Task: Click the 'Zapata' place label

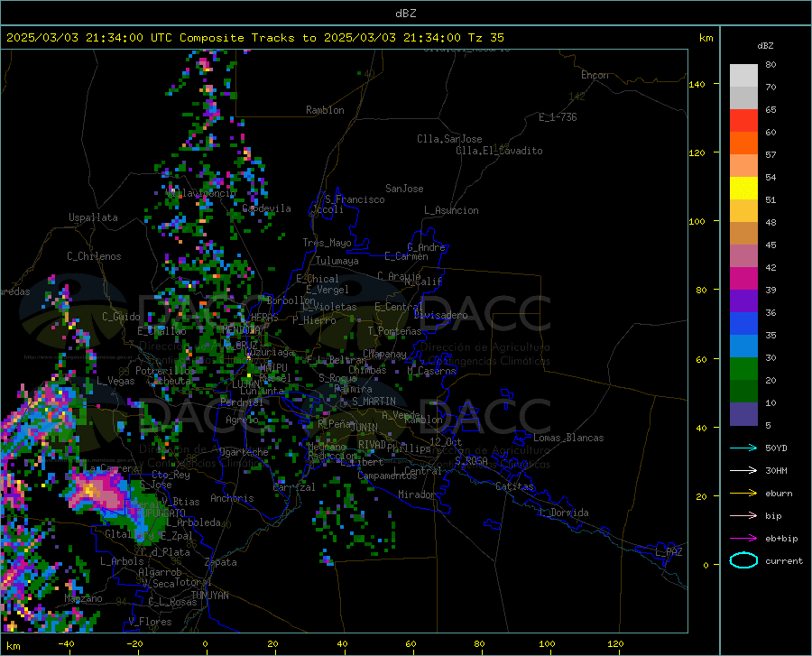Action: coord(221,562)
